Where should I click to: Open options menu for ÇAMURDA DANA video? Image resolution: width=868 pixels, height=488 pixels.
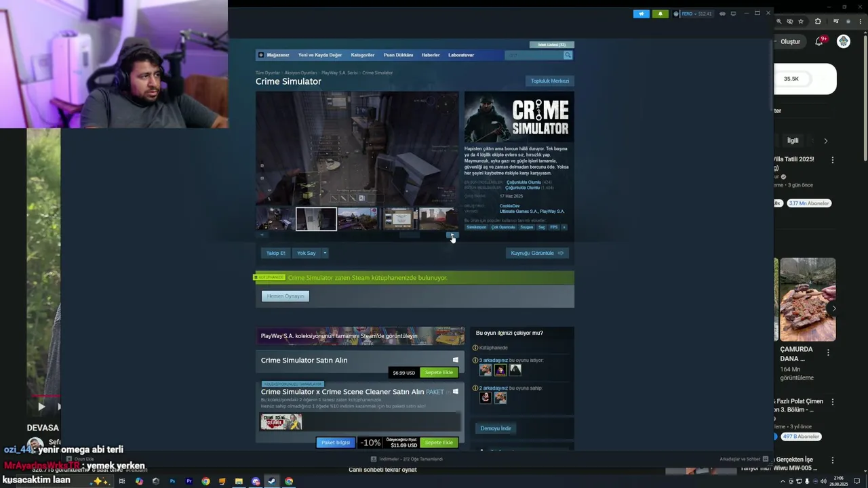pyautogui.click(x=829, y=351)
